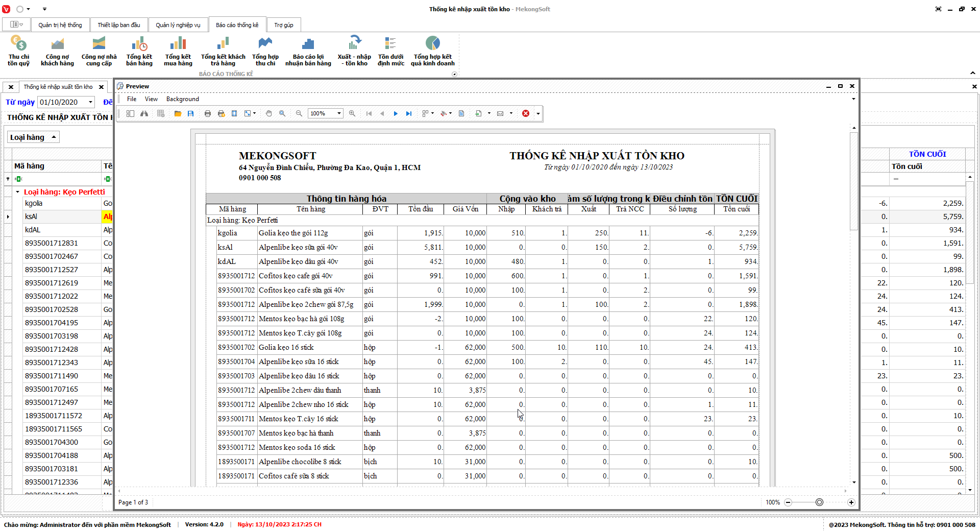
Task: Click the Print icon in preview toolbar
Action: click(208, 113)
